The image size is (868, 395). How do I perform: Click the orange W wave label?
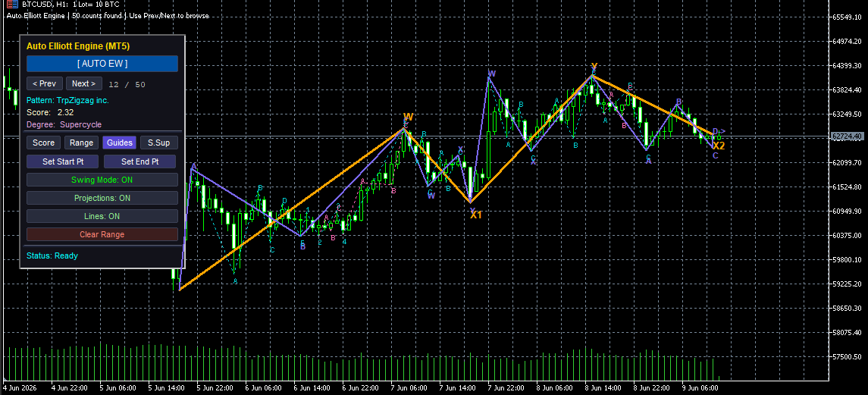408,117
